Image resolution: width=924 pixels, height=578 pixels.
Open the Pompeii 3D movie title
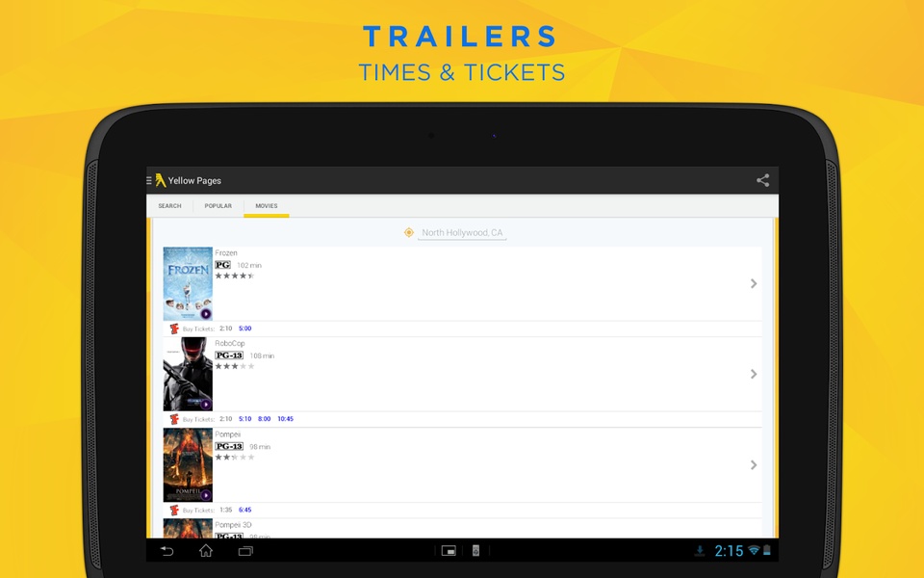click(233, 525)
